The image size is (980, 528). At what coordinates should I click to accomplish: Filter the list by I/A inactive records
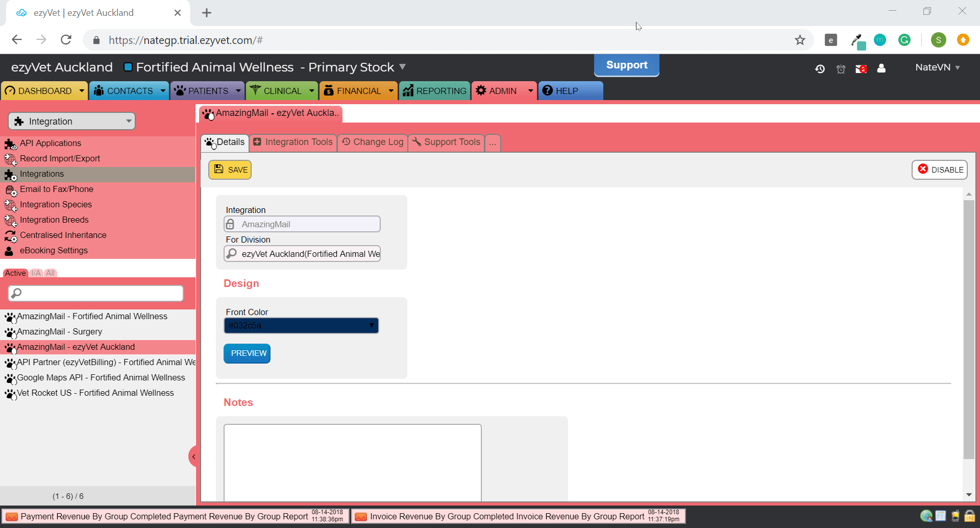(36, 273)
